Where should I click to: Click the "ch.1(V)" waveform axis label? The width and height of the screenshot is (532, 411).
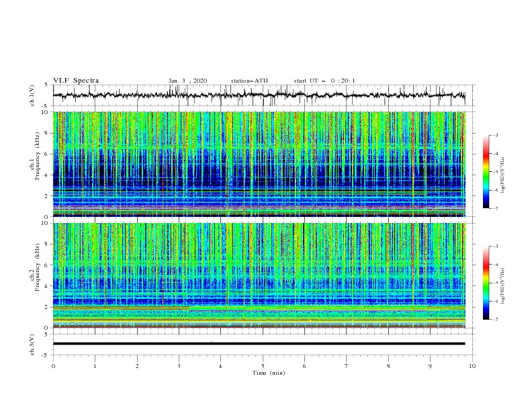click(x=32, y=95)
